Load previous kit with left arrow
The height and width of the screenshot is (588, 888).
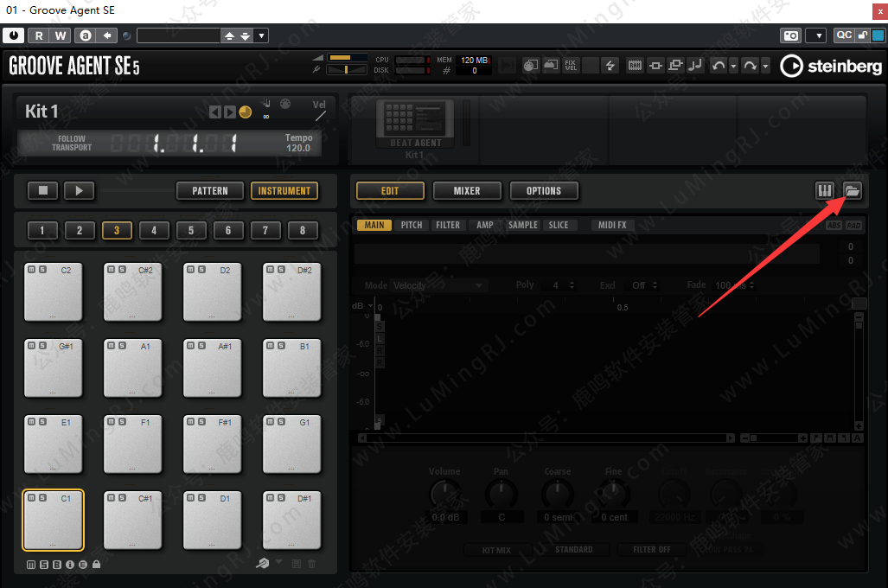click(x=214, y=112)
